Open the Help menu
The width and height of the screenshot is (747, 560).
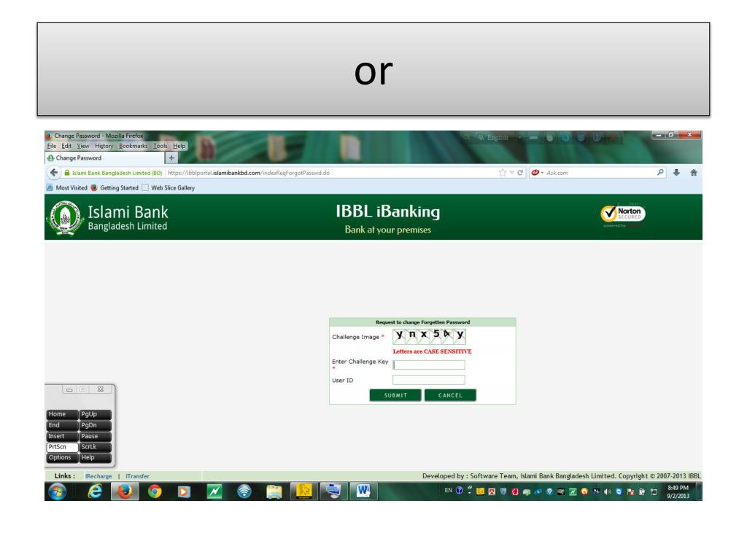coord(179,146)
